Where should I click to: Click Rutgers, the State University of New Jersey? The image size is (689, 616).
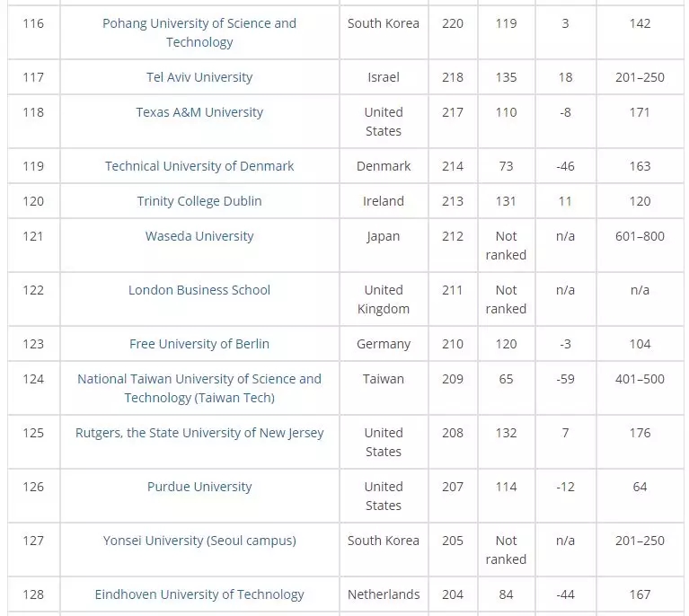pos(199,433)
